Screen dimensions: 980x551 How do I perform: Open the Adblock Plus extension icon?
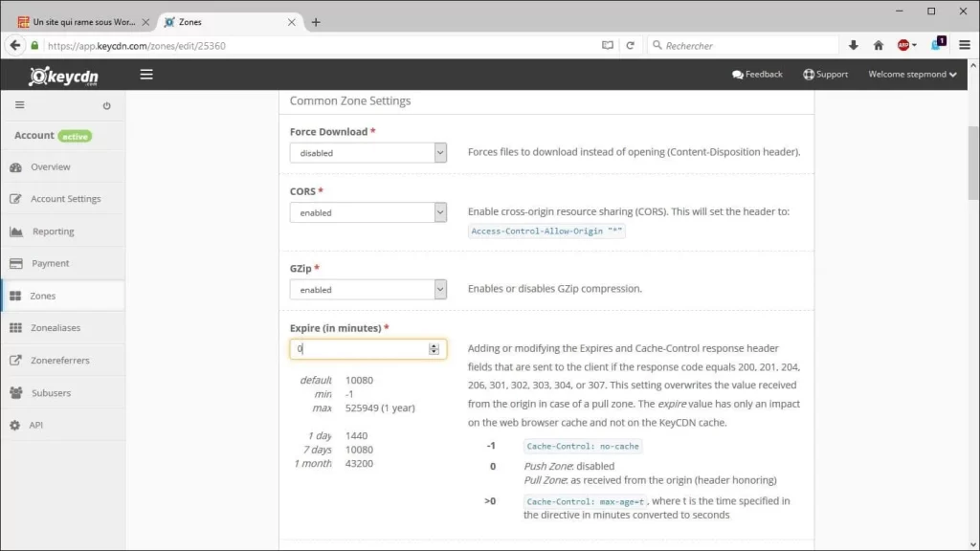pos(903,45)
